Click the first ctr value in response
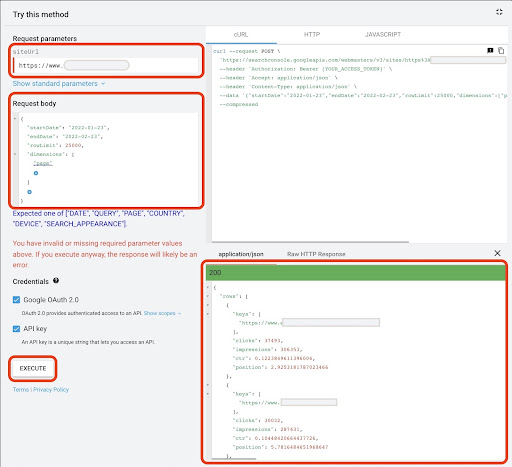Image resolution: width=512 pixels, height=467 pixels. click(284, 358)
